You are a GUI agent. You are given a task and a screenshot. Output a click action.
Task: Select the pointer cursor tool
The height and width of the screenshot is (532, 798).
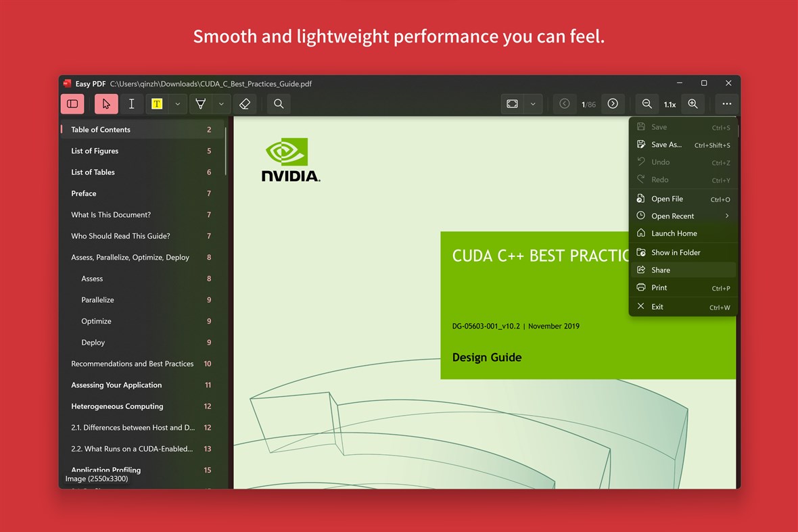click(106, 103)
